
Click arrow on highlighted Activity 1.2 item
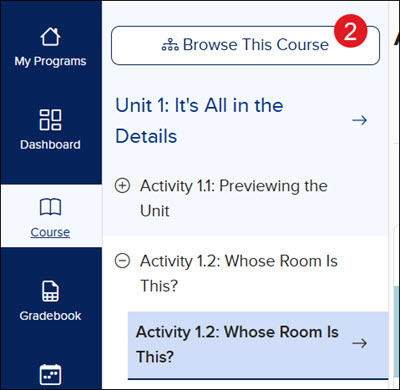pos(359,343)
